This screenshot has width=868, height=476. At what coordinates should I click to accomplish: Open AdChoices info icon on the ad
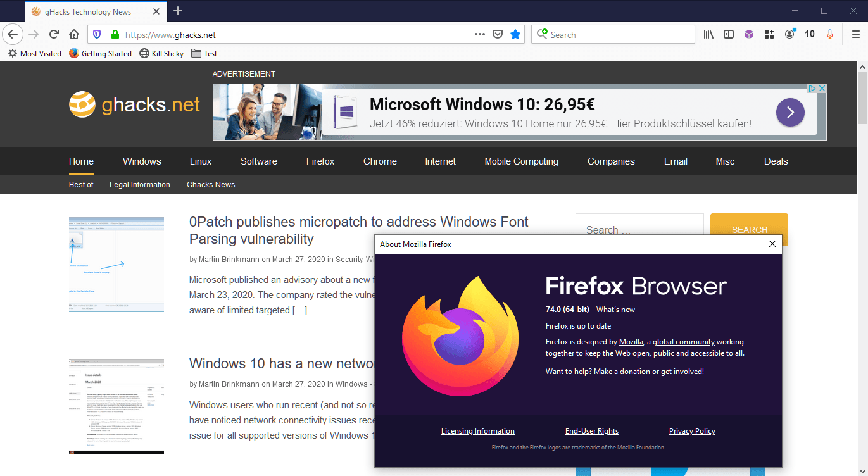812,89
